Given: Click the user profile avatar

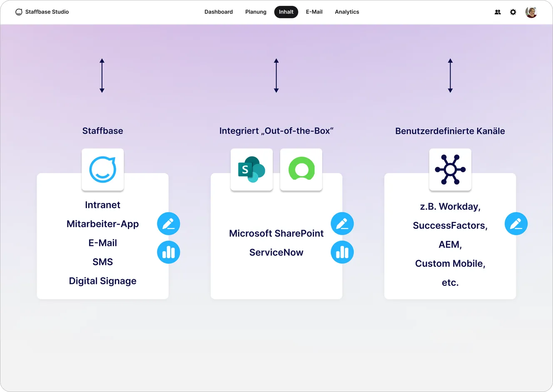Looking at the screenshot, I should [x=531, y=12].
